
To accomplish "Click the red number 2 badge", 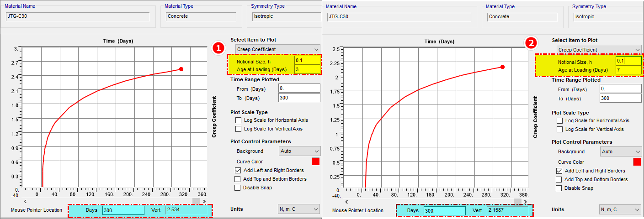I will point(531,43).
